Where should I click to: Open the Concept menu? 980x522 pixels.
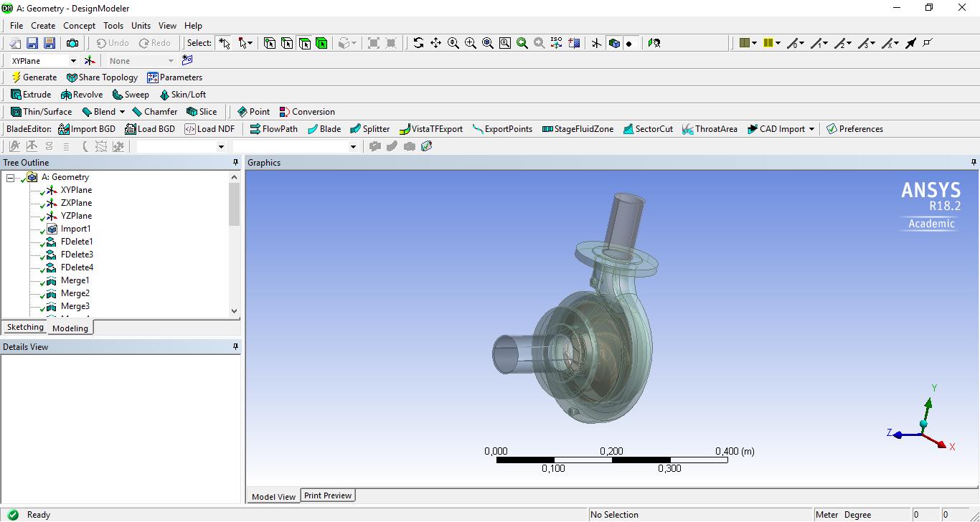tap(79, 25)
